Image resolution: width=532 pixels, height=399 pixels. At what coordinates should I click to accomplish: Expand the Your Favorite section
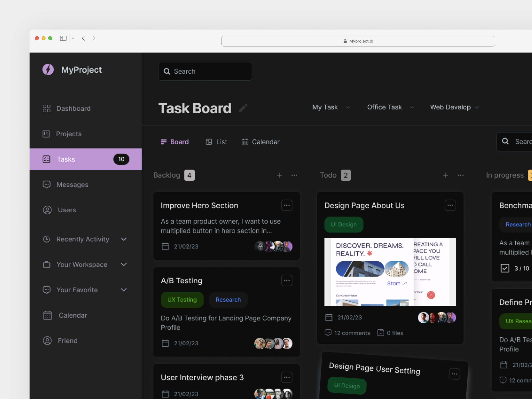click(x=124, y=290)
